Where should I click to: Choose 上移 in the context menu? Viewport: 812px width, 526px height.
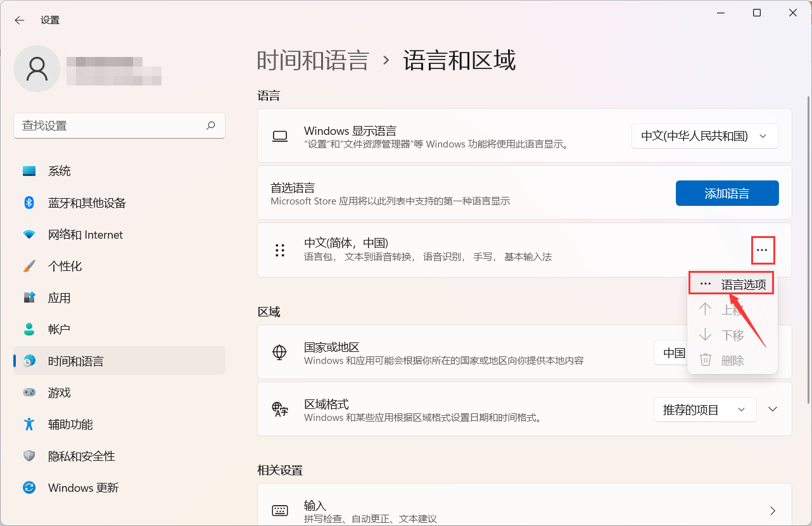(x=732, y=310)
